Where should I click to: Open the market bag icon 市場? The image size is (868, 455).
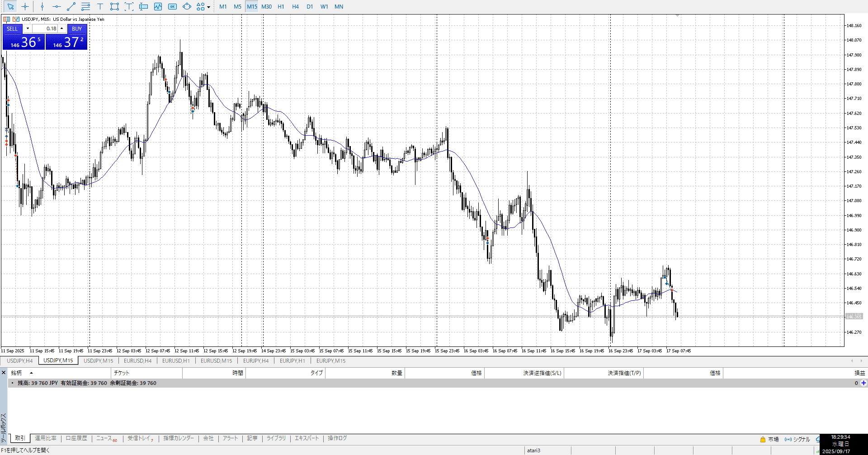(769, 439)
